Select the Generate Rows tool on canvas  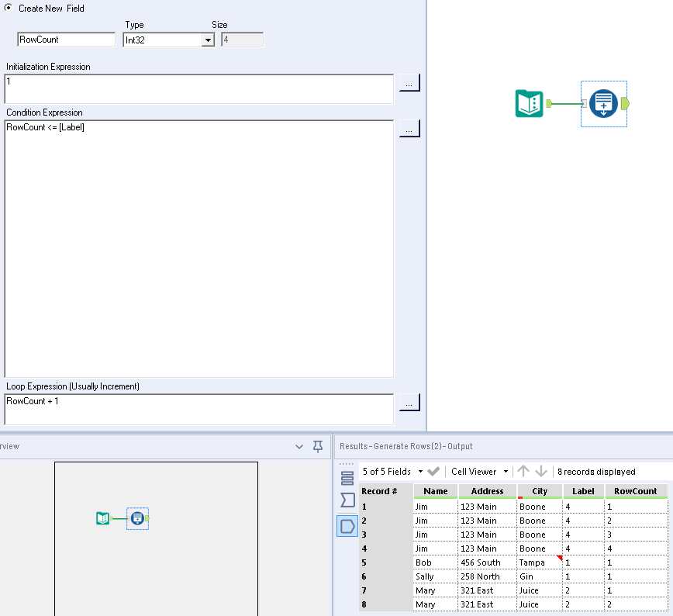click(x=603, y=104)
